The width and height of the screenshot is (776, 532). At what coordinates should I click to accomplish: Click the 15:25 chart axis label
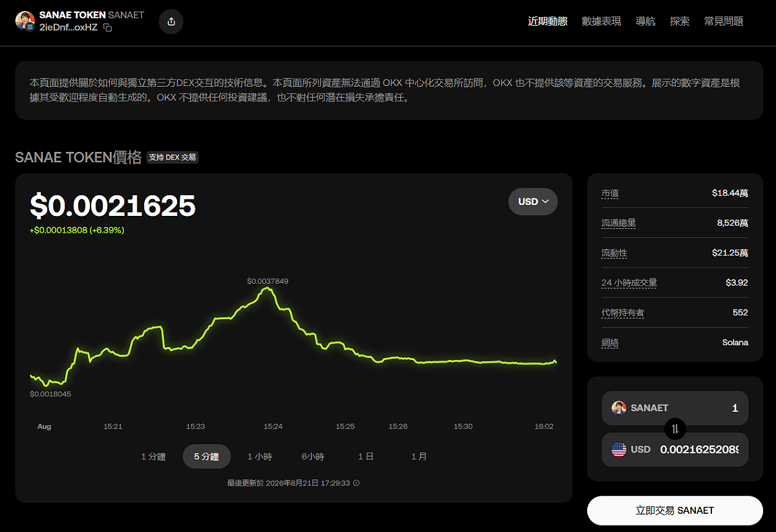(345, 427)
